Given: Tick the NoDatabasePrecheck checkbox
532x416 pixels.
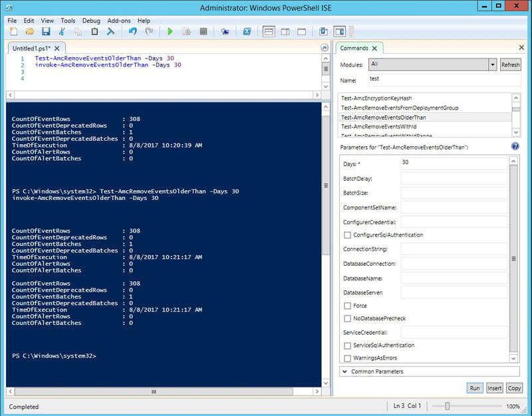Looking at the screenshot, I should [x=347, y=318].
